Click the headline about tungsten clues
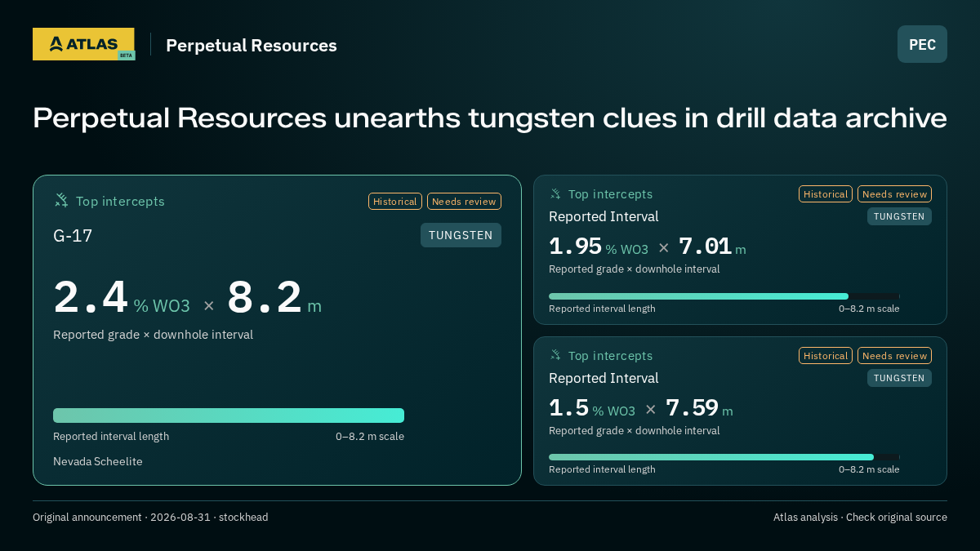The image size is (980, 551). point(490,118)
